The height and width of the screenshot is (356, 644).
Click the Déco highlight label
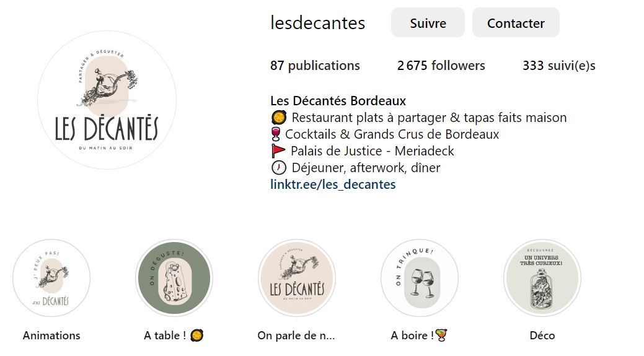coord(542,336)
